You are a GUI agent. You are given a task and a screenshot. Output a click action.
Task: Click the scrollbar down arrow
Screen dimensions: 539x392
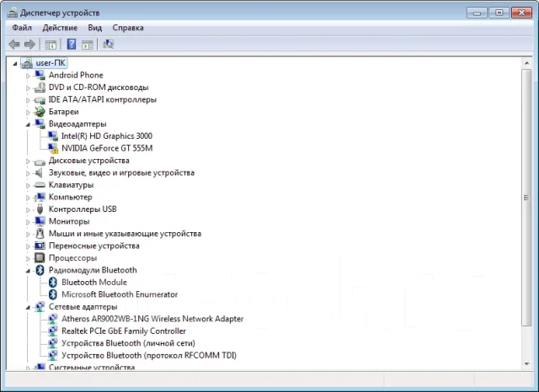pyautogui.click(x=526, y=364)
